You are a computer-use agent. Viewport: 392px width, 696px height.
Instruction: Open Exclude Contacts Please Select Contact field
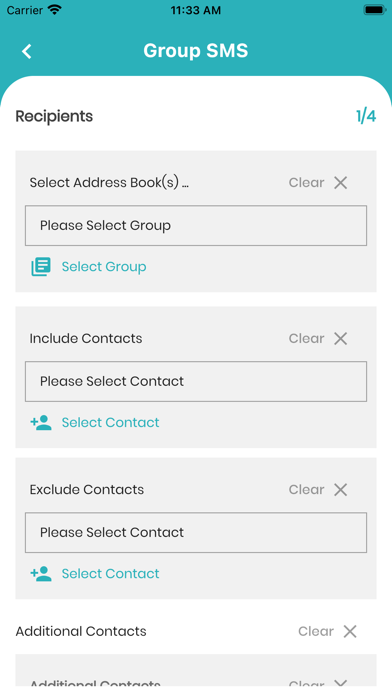pyautogui.click(x=196, y=533)
